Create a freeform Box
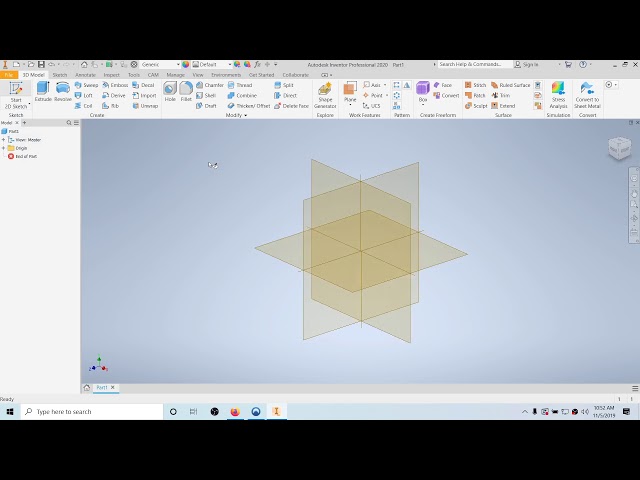The height and width of the screenshot is (480, 640). [423, 91]
